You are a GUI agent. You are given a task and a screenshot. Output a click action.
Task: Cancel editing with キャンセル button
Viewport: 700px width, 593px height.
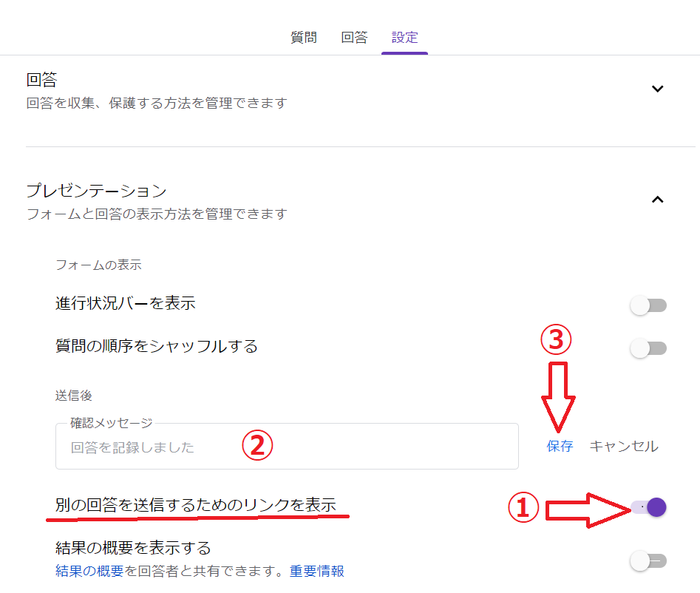[624, 446]
